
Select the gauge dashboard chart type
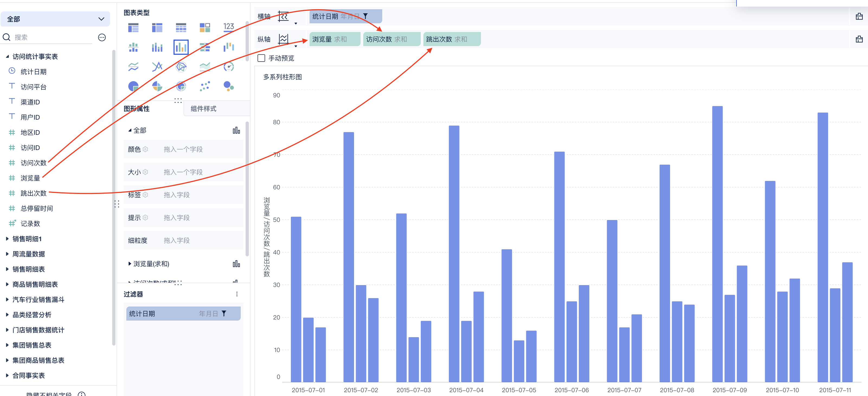point(229,67)
